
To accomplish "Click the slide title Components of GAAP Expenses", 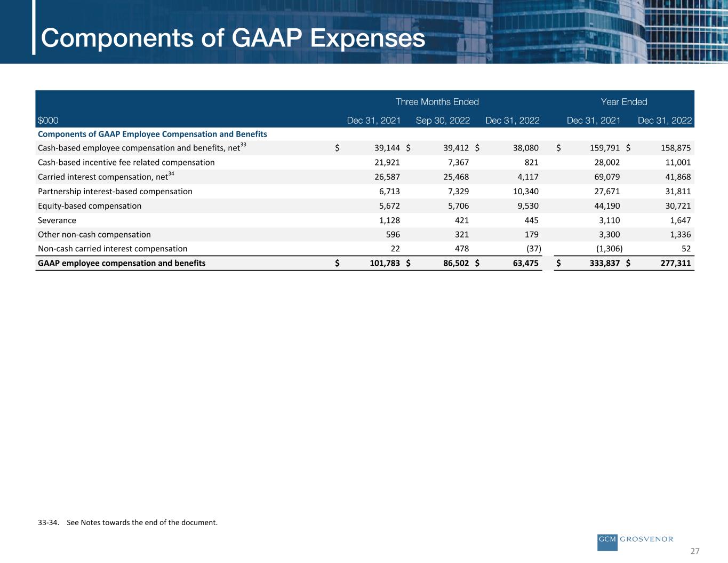I will (x=233, y=38).
